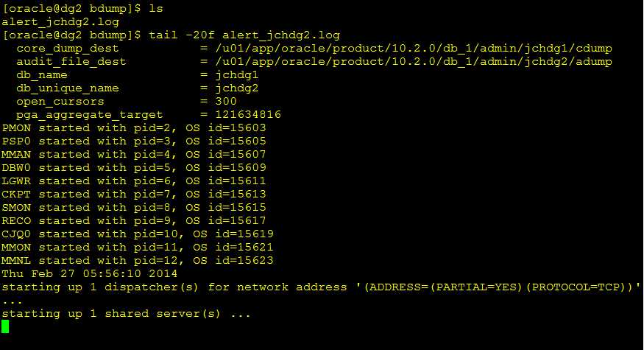Click the CKPT started line
Viewport: 644px width, 350px height.
point(134,194)
